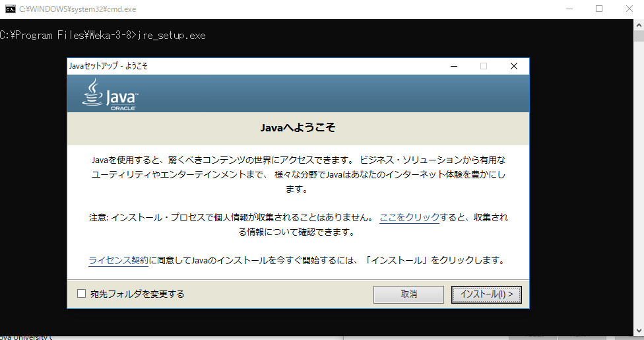
Task: Click the cmd scrollbar down arrow
Action: (x=639, y=331)
